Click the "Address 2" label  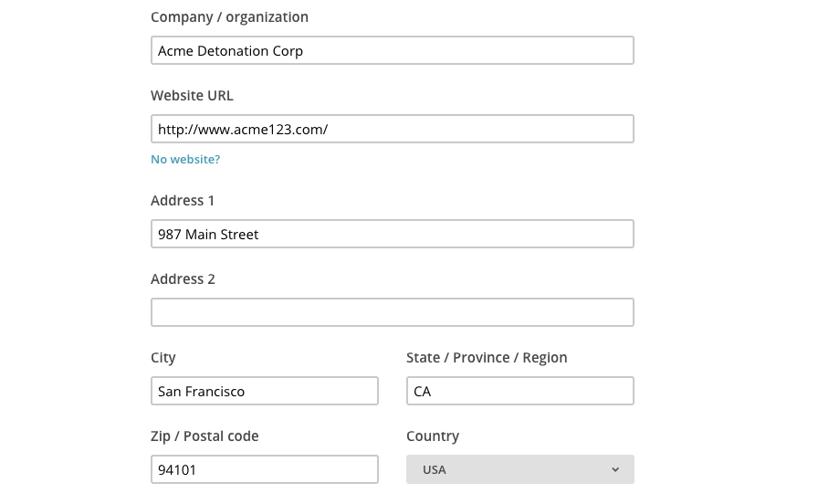(183, 279)
